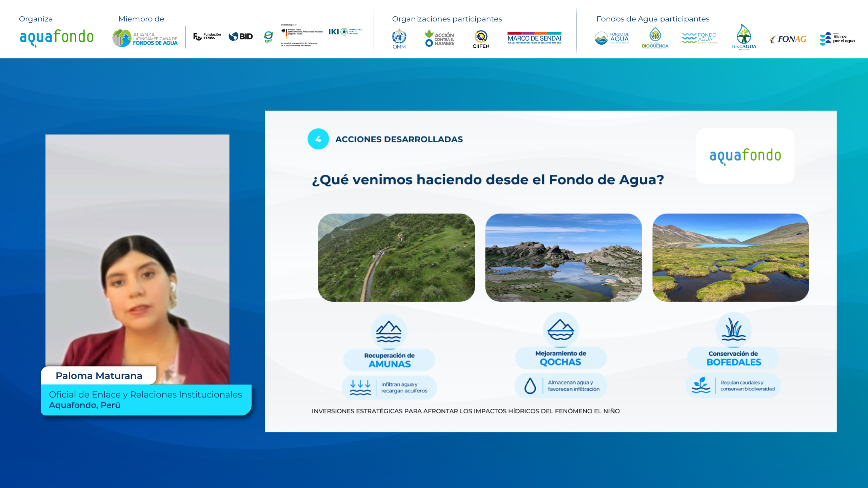The image size is (868, 488).
Task: Click the OMM organization logo
Action: [399, 39]
